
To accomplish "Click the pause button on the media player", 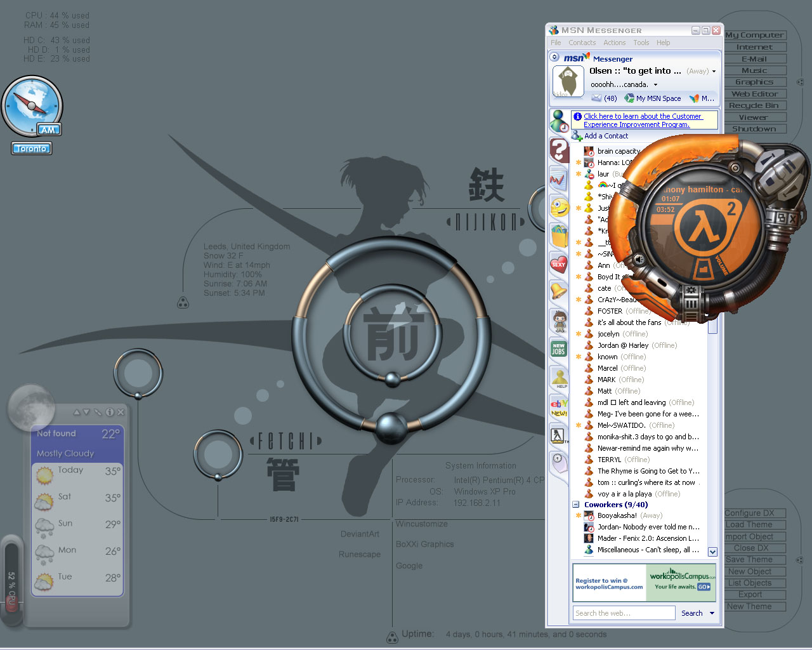I will pos(790,166).
